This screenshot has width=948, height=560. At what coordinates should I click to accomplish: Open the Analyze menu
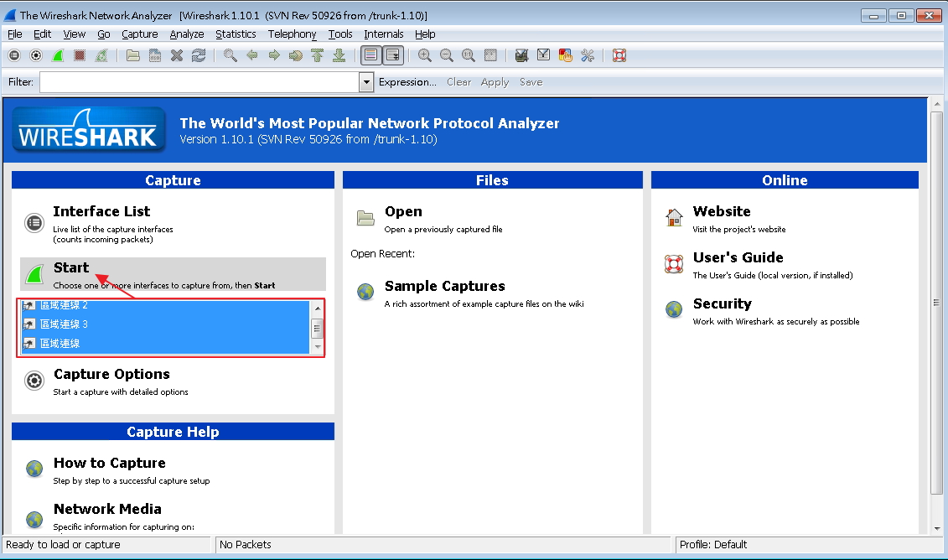(187, 34)
